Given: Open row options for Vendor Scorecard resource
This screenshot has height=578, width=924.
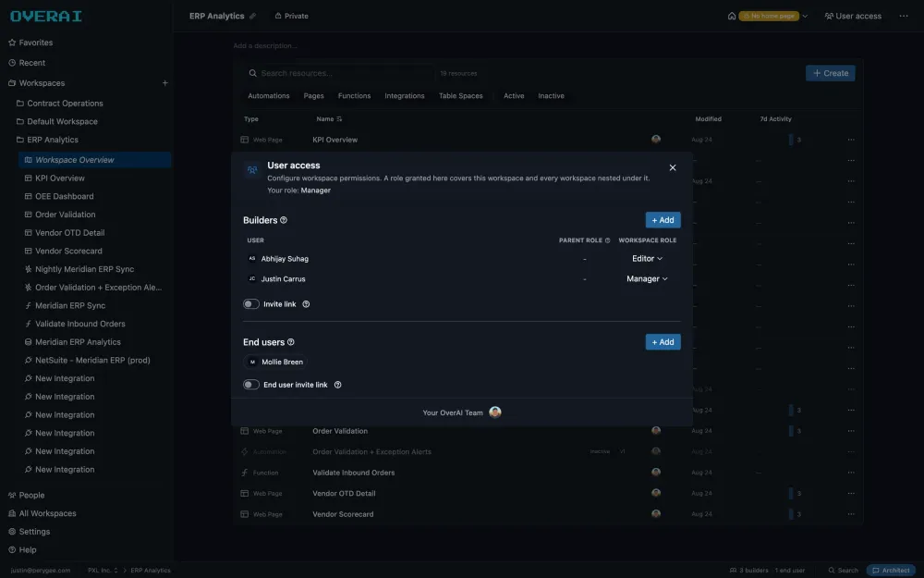Looking at the screenshot, I should pos(851,514).
